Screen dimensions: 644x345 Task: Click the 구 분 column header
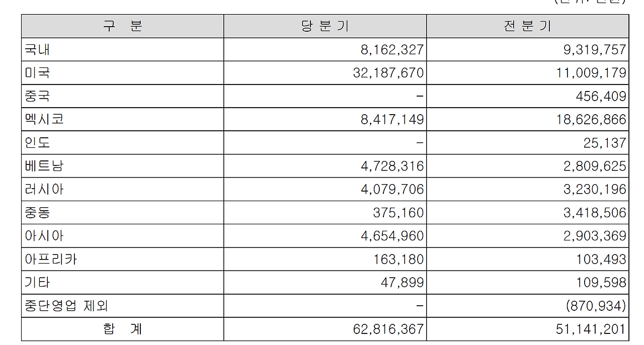click(123, 26)
